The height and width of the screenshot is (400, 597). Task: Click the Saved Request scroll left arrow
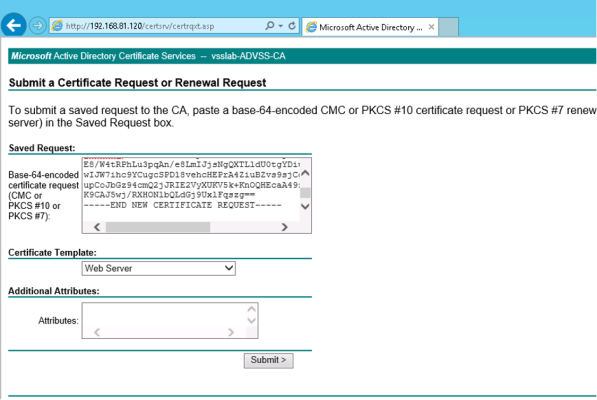[x=97, y=227]
